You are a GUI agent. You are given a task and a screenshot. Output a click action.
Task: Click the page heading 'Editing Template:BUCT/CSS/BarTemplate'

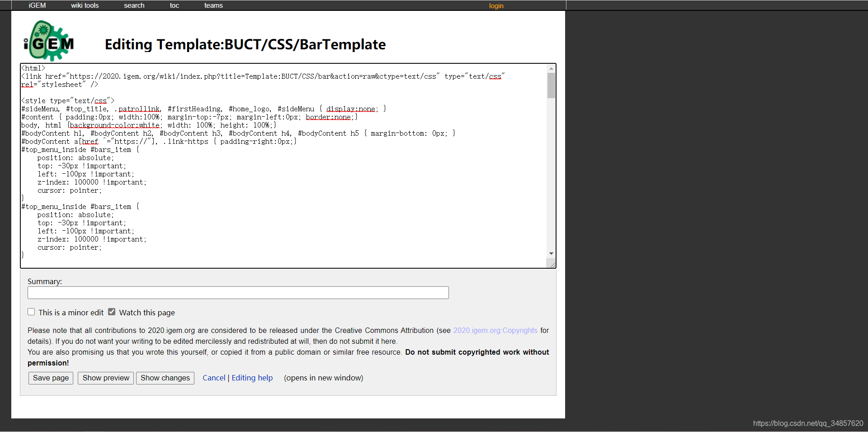tap(245, 44)
